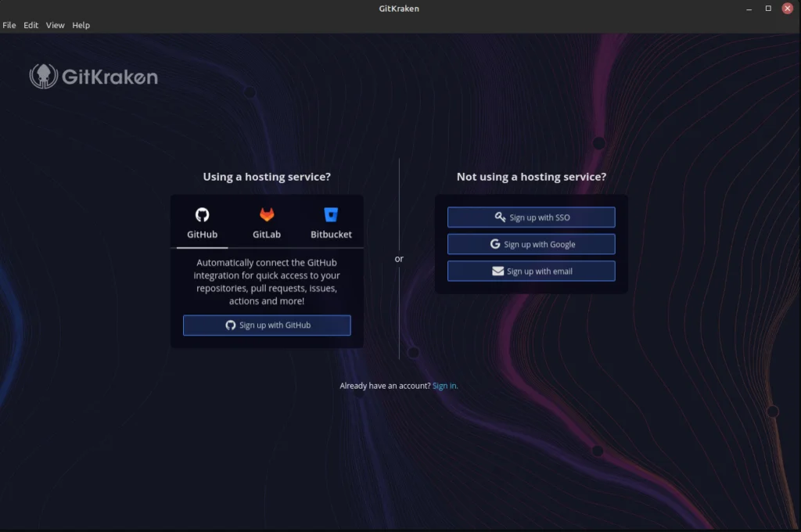Click Sign up with email button
This screenshot has height=532, width=801.
coord(531,271)
